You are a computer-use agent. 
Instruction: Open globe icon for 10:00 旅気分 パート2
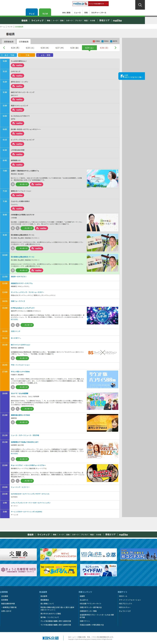13,270
